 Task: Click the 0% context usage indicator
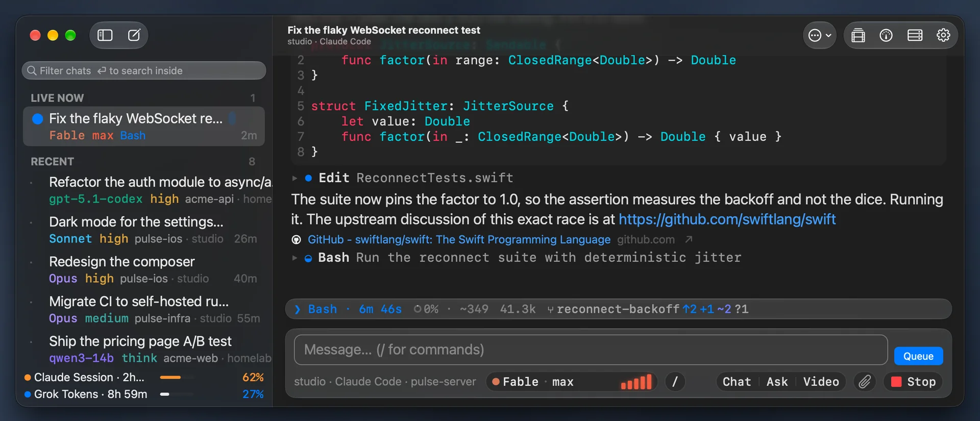pyautogui.click(x=426, y=309)
